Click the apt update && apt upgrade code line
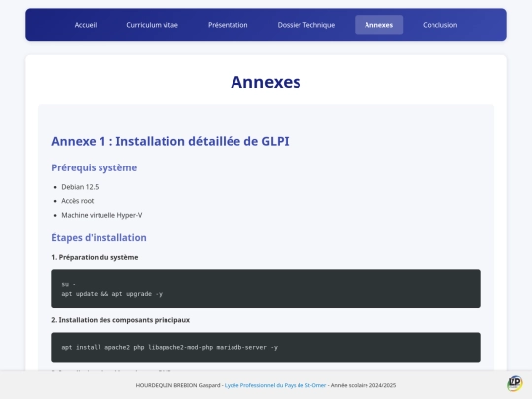 pyautogui.click(x=112, y=294)
